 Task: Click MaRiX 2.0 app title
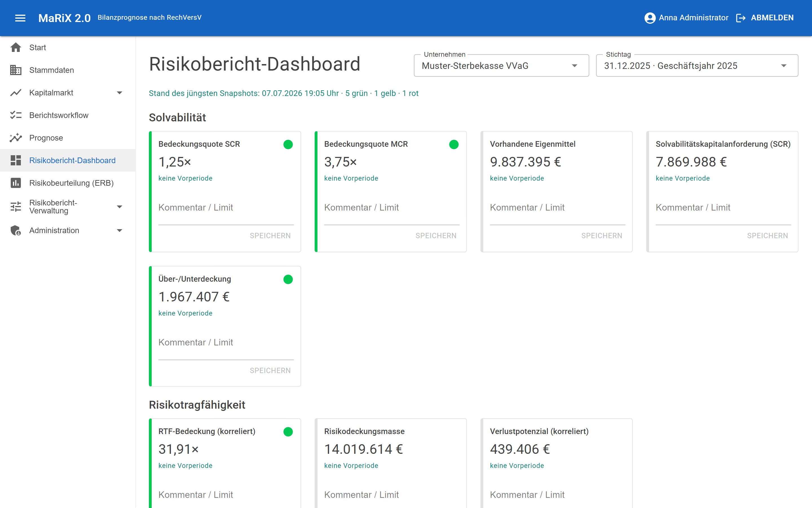(x=64, y=18)
